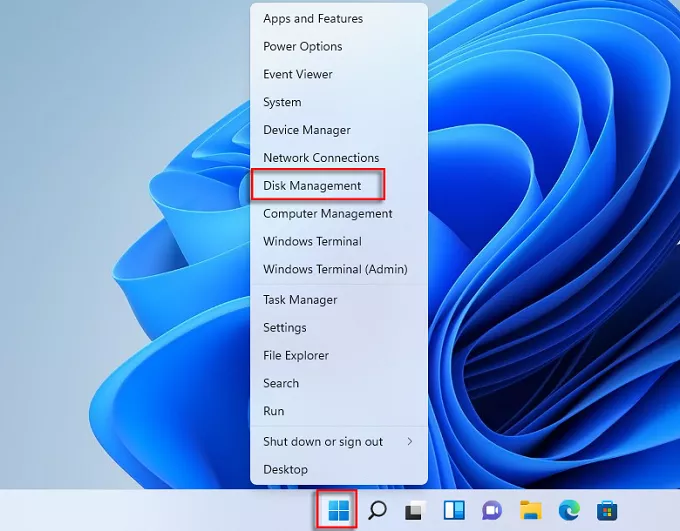The width and height of the screenshot is (680, 531).
Task: Launch Microsoft Edge from the taskbar
Action: [568, 511]
